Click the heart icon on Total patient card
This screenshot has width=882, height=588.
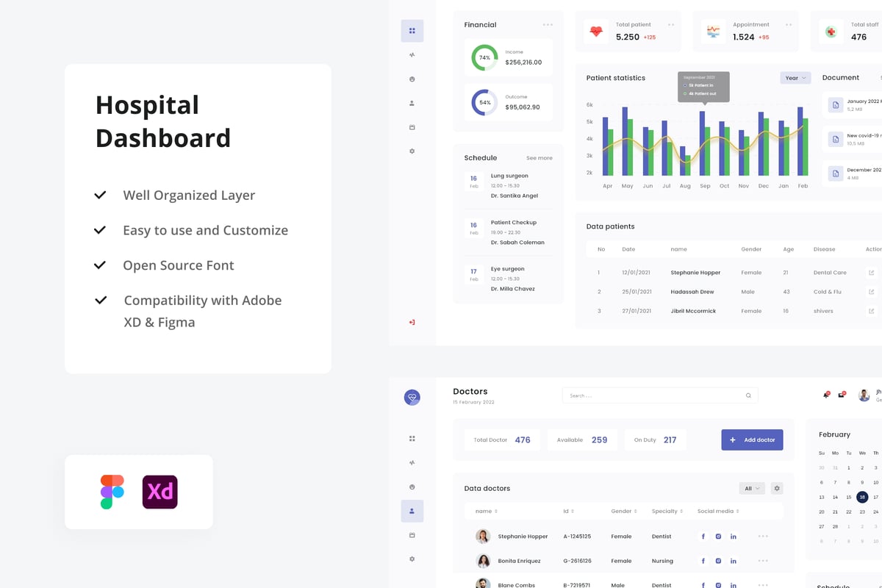pyautogui.click(x=596, y=31)
